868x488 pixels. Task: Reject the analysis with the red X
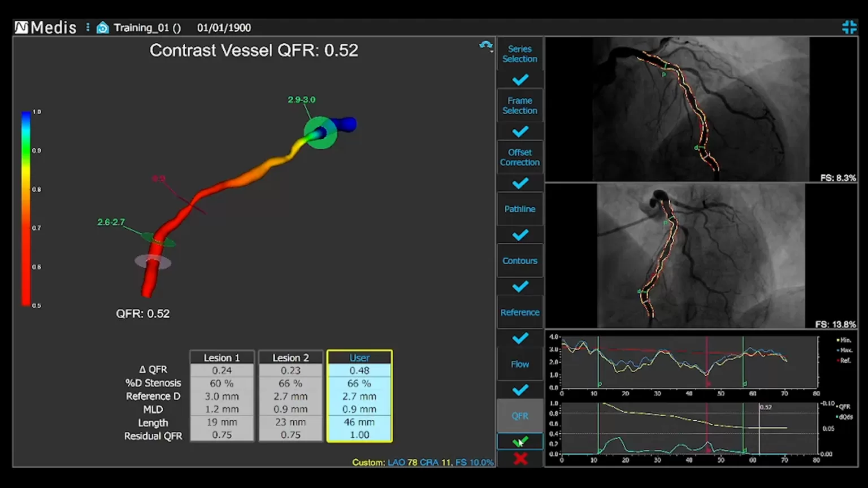coord(520,459)
